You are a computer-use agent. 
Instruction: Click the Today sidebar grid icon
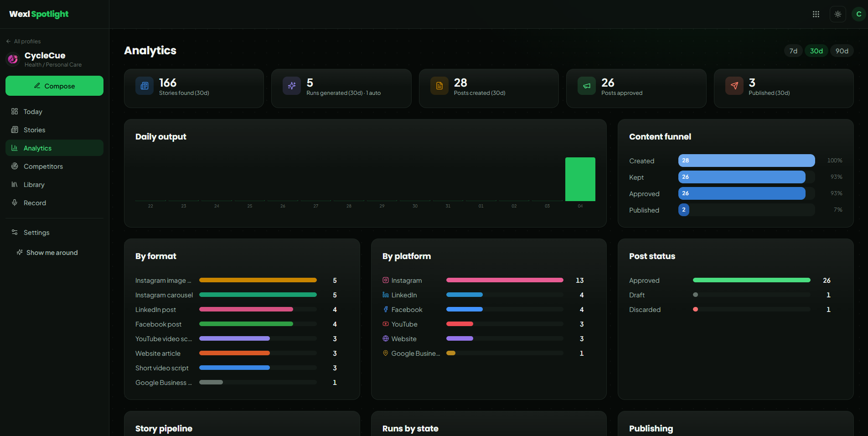15,111
